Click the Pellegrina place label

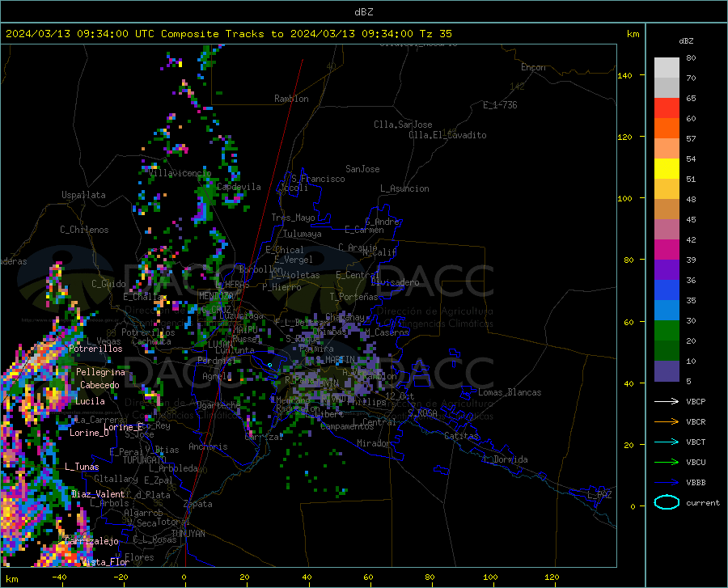[100, 372]
